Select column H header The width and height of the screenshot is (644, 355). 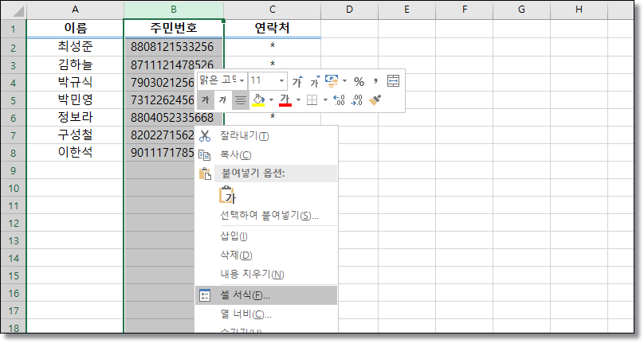[x=579, y=10]
